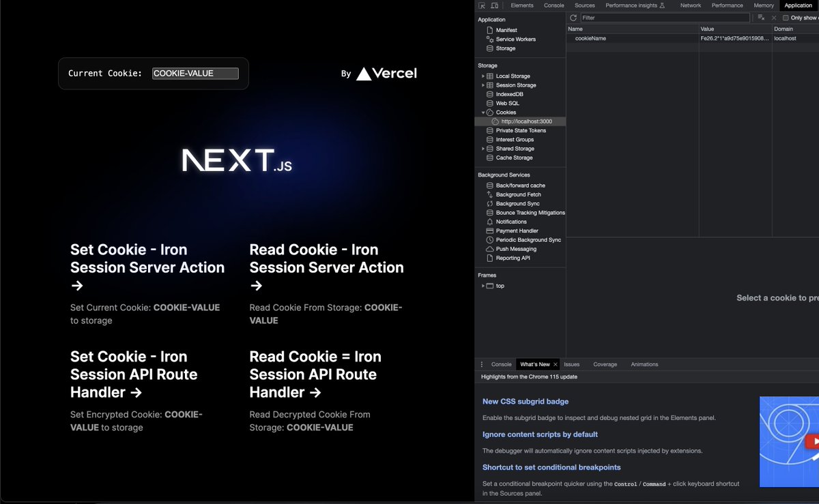Open the Coverage drawer tab
Image resolution: width=819 pixels, height=504 pixels.
tap(605, 364)
